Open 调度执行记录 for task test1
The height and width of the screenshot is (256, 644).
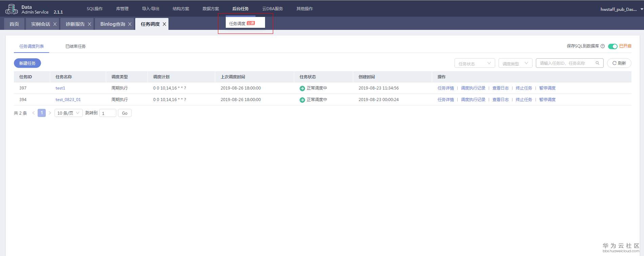click(473, 88)
